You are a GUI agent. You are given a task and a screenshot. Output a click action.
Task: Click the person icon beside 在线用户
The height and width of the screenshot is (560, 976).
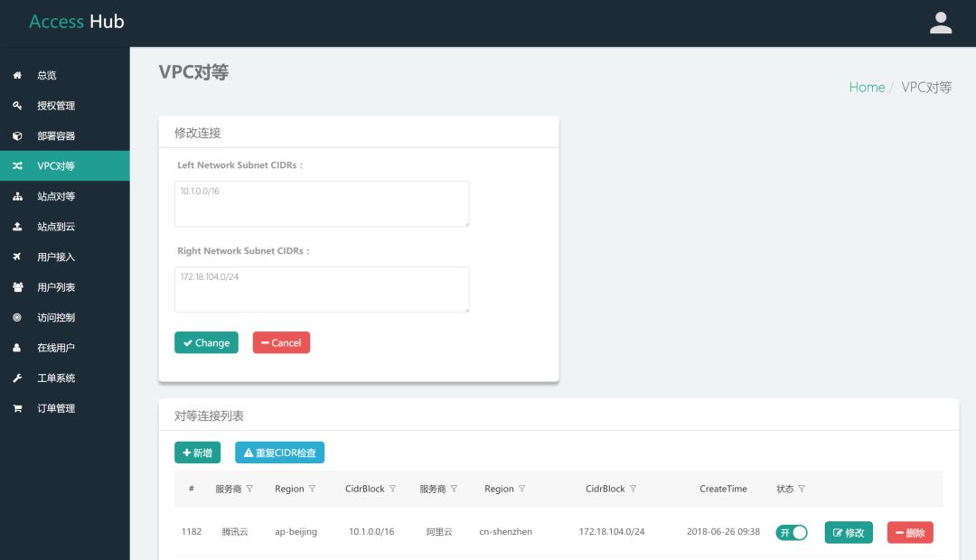point(17,348)
